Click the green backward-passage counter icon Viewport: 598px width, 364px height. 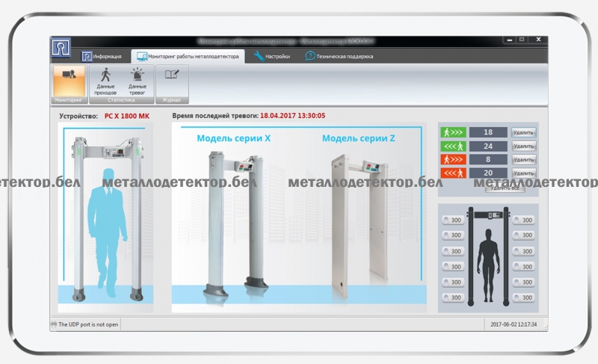click(x=453, y=146)
